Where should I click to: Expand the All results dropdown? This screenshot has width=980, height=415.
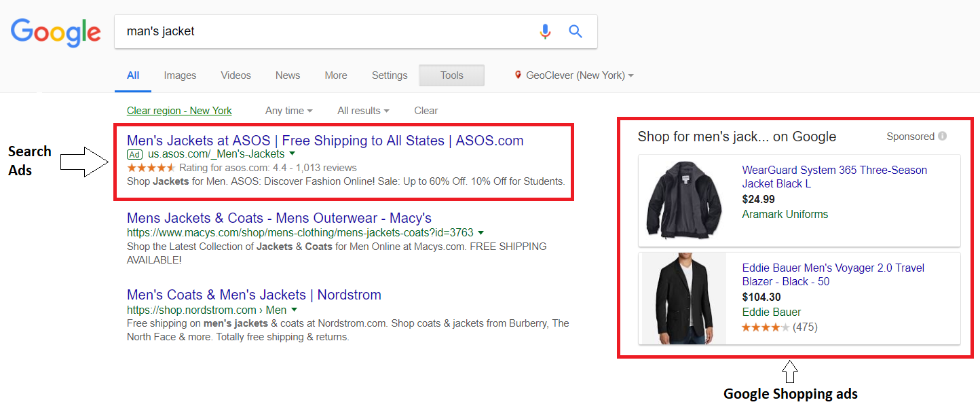click(363, 111)
